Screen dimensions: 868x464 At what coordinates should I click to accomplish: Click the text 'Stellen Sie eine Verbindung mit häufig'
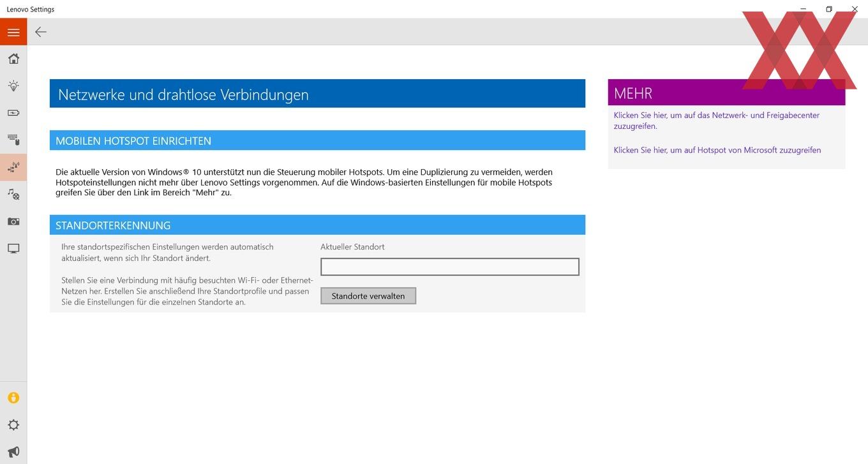[x=187, y=291]
